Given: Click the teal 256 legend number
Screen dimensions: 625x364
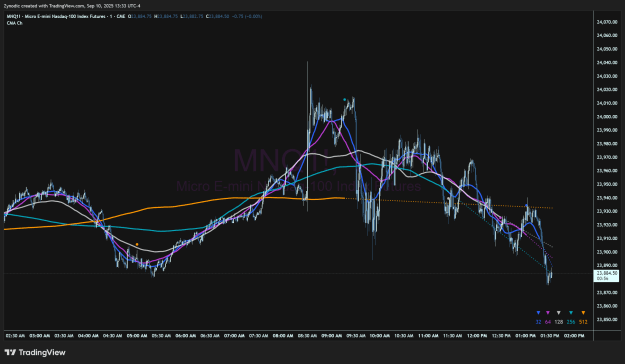Looking at the screenshot, I should click(x=571, y=322).
